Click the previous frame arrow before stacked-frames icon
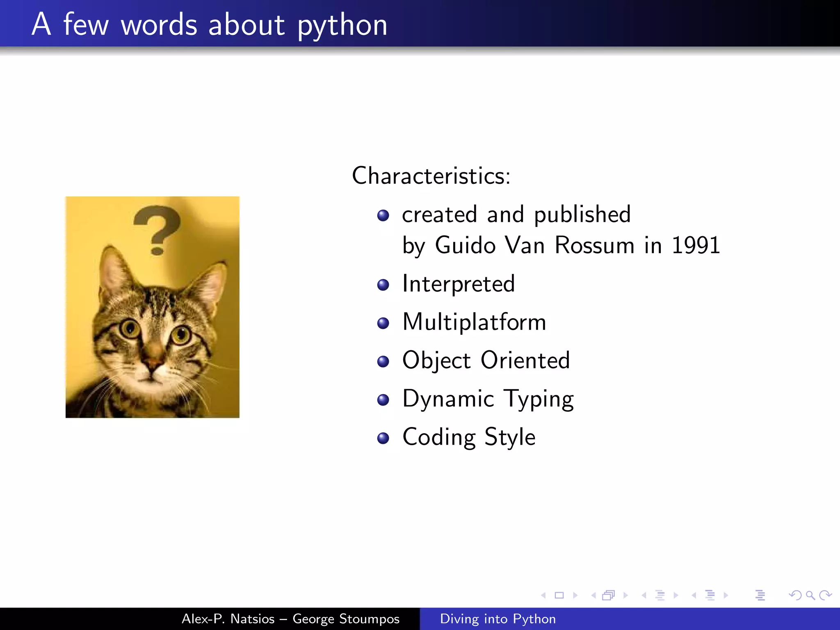The height and width of the screenshot is (630, 840). pyautogui.click(x=593, y=595)
